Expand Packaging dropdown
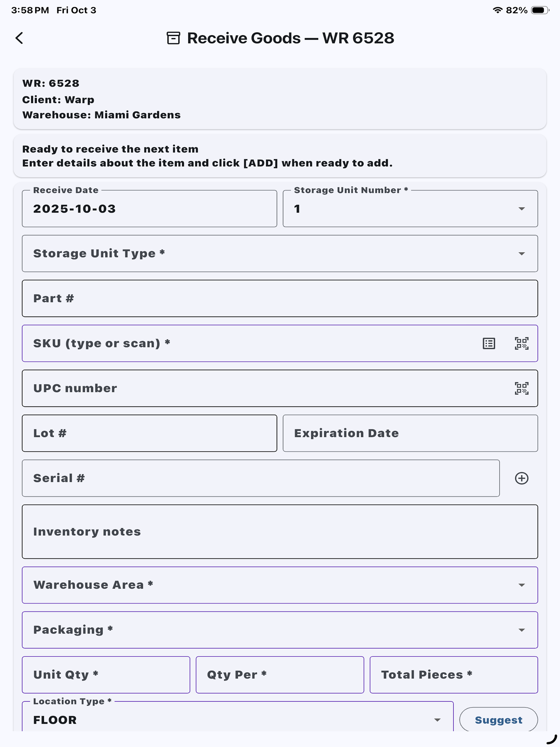 coord(280,630)
